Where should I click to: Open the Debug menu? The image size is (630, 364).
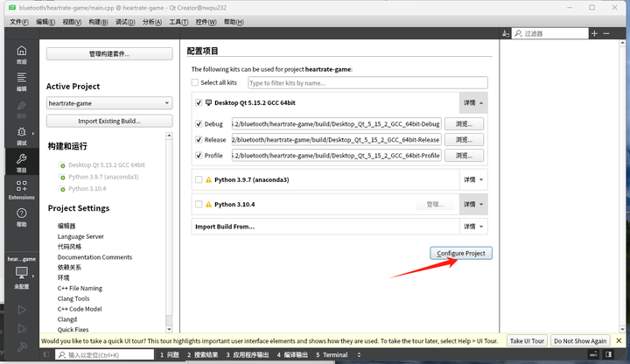tap(125, 22)
